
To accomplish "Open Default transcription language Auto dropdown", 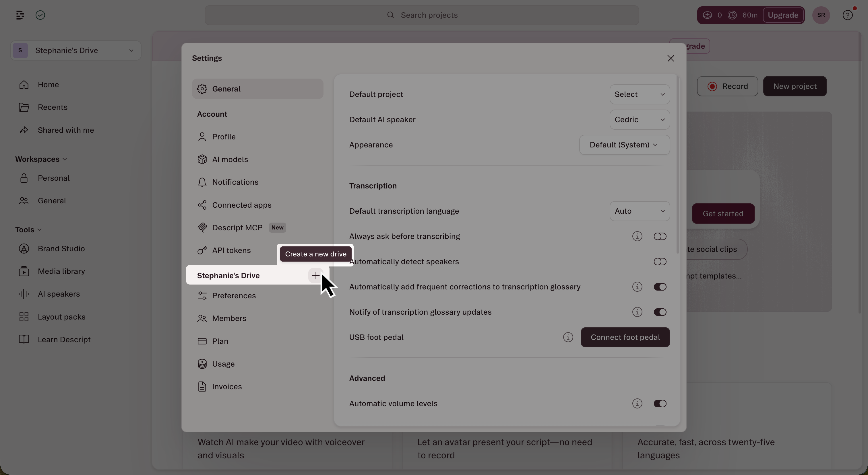I will pos(640,211).
